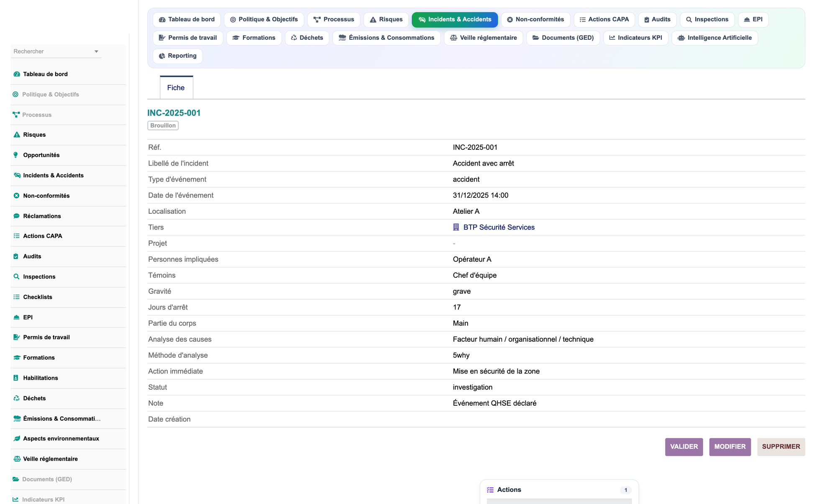Click the Non-conformités sidebar icon
Image resolution: width=814 pixels, height=504 pixels.
[x=16, y=196]
